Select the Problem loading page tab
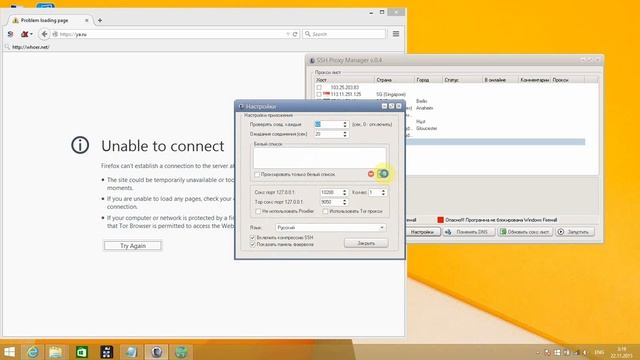Screen dimensions: 640x360 51,20
